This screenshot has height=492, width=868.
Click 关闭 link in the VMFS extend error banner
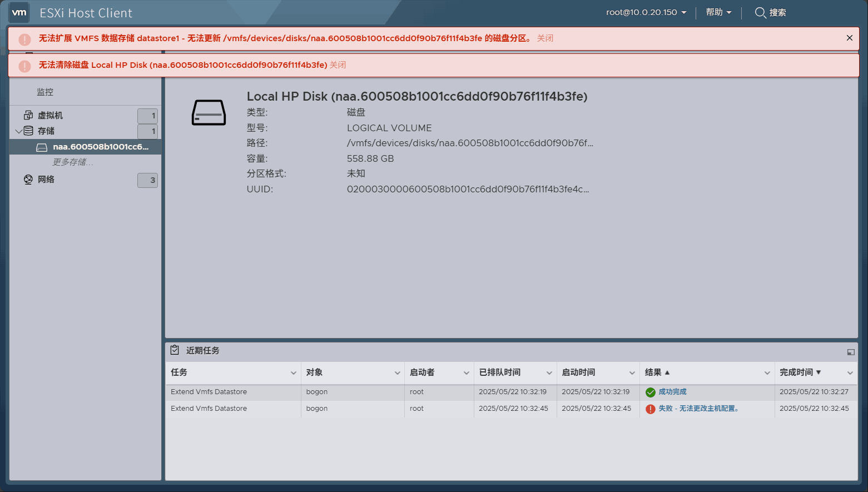pos(545,38)
